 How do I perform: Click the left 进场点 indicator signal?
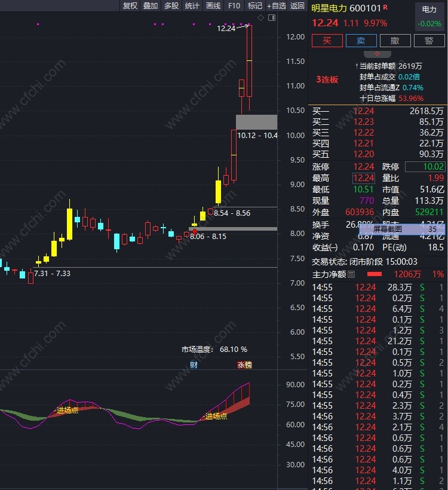click(x=66, y=411)
